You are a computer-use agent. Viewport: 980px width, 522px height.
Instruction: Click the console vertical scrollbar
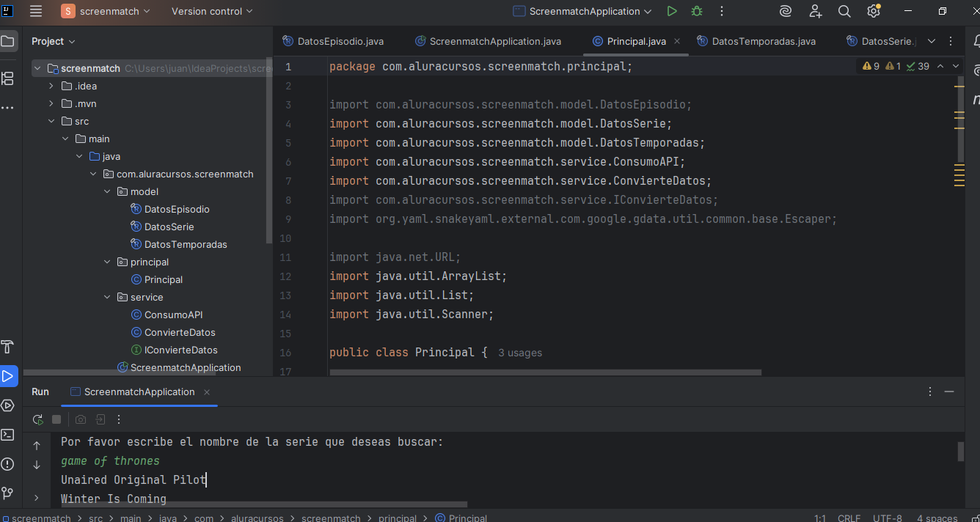961,452
